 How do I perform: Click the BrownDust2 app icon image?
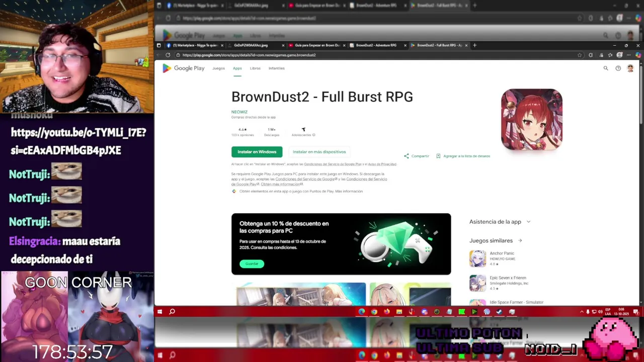[532, 120]
